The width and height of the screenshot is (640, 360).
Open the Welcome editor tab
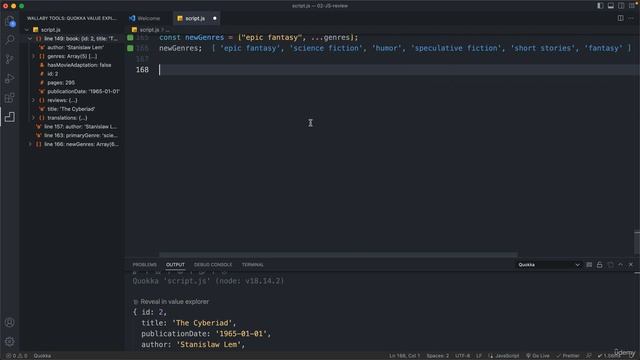149,18
